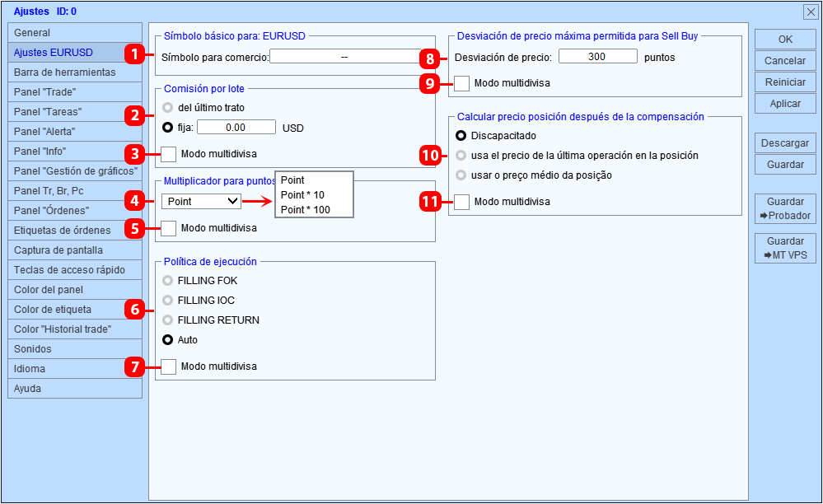
Task: Click the OK button
Action: (x=785, y=40)
